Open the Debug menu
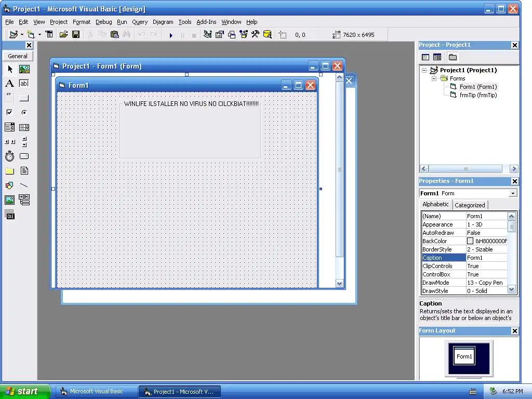532x399 pixels. (104, 22)
